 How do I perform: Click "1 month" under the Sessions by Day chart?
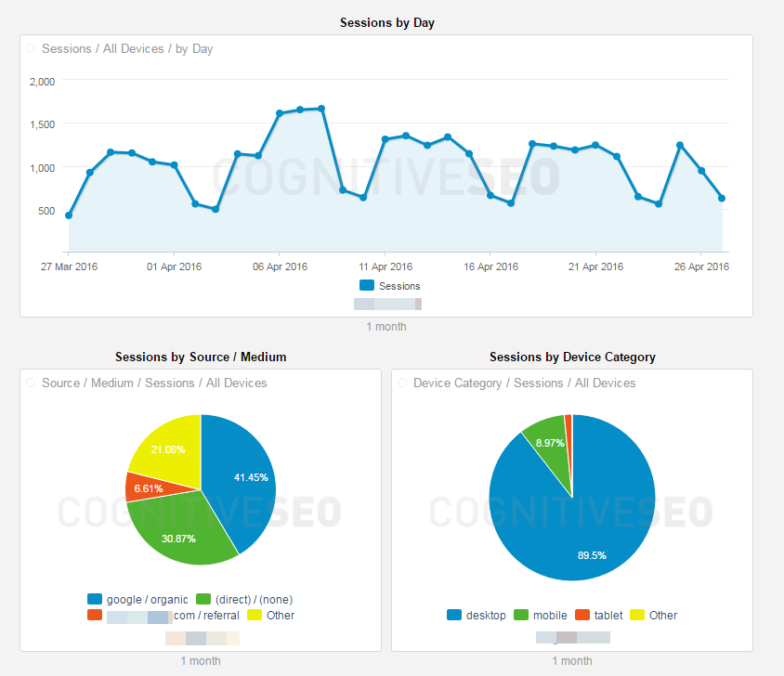click(x=386, y=327)
